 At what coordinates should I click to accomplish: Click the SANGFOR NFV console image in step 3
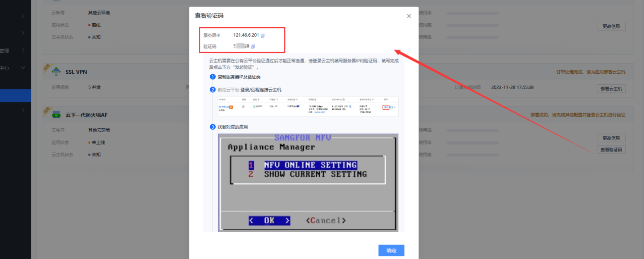point(308,182)
